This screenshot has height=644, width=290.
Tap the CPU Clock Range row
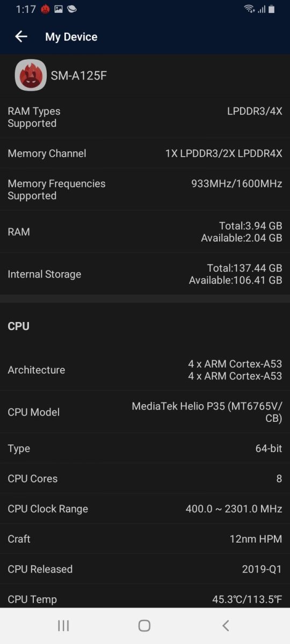(x=145, y=509)
